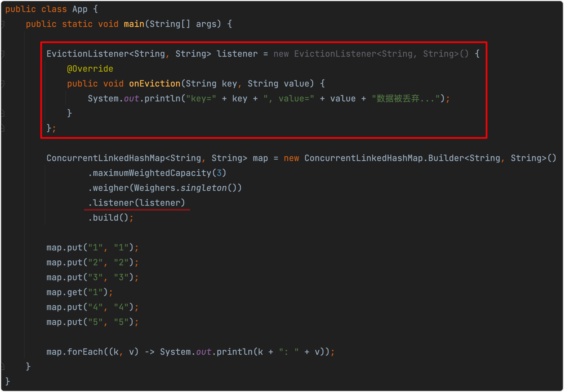Click the @Override annotation
Screen dimensions: 564x392
(90, 68)
